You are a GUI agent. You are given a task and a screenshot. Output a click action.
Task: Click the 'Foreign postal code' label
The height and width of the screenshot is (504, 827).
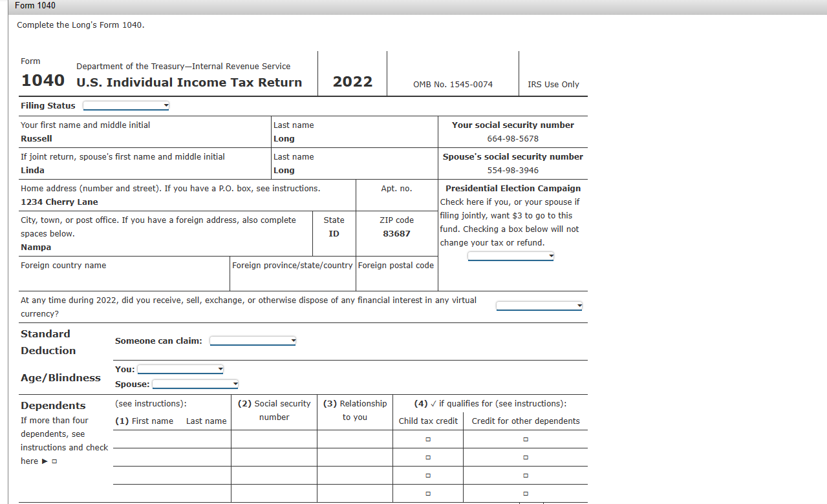click(x=396, y=266)
